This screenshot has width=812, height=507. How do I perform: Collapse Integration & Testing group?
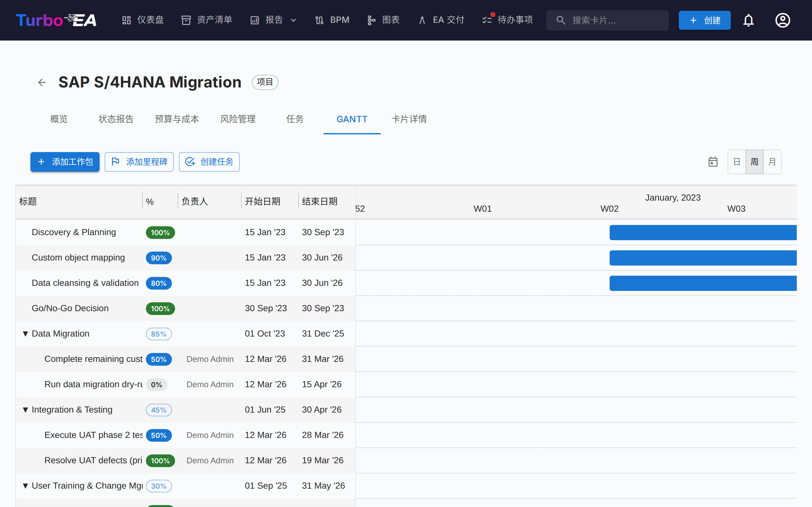[25, 410]
